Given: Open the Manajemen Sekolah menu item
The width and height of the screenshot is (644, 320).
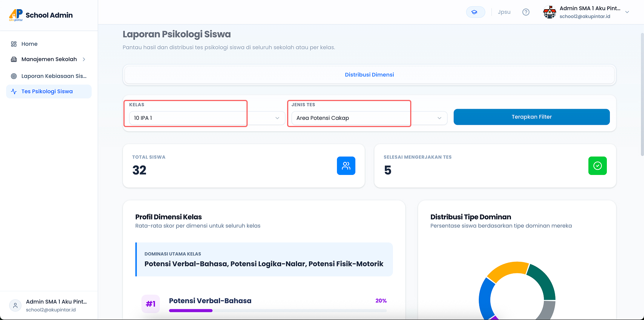Looking at the screenshot, I should point(49,59).
